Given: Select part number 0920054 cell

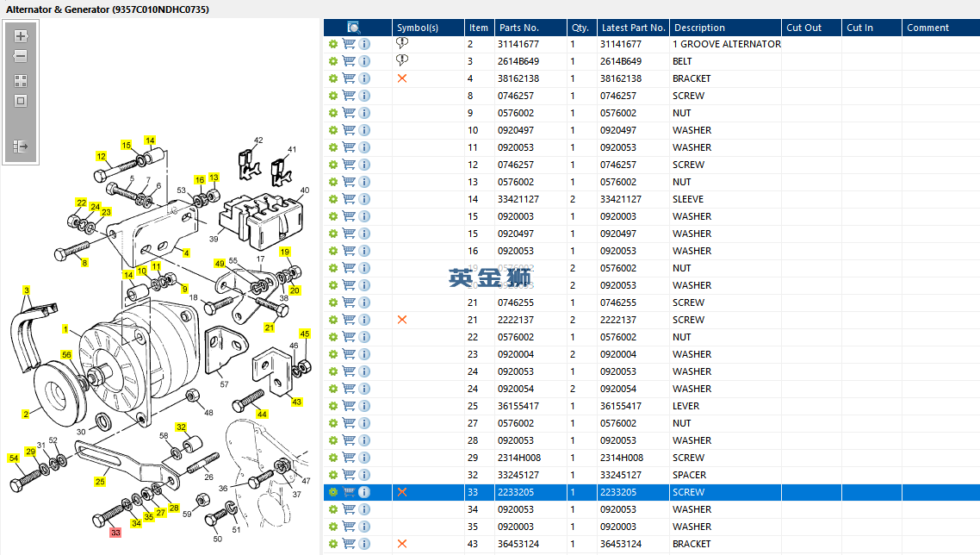Looking at the screenshot, I should point(516,389).
